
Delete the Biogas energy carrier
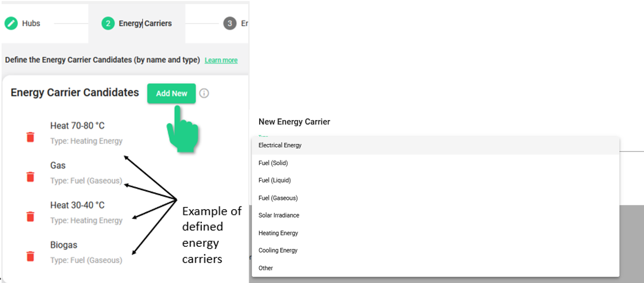coord(30,256)
